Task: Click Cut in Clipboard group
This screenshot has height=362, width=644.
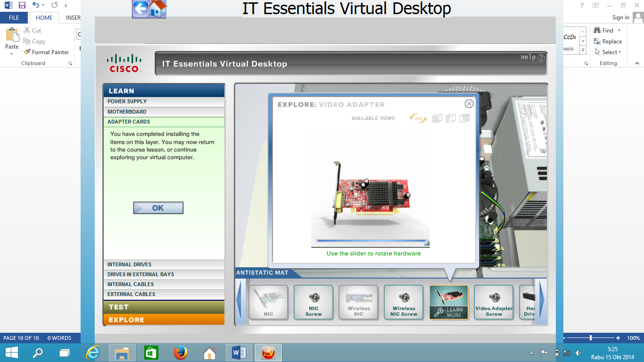Action: (x=32, y=31)
